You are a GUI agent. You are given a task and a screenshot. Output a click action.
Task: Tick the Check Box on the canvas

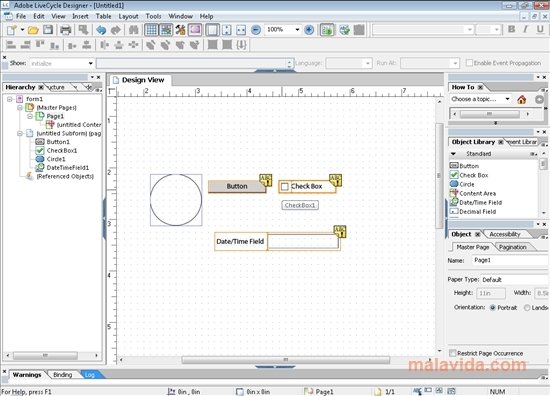pos(285,187)
